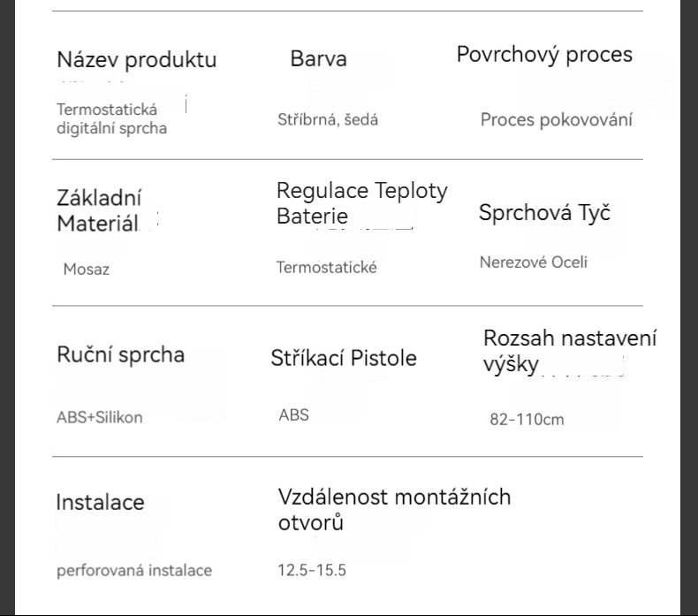This screenshot has width=698, height=616.
Task: Click the "Název produktu" heading
Action: pos(136,61)
